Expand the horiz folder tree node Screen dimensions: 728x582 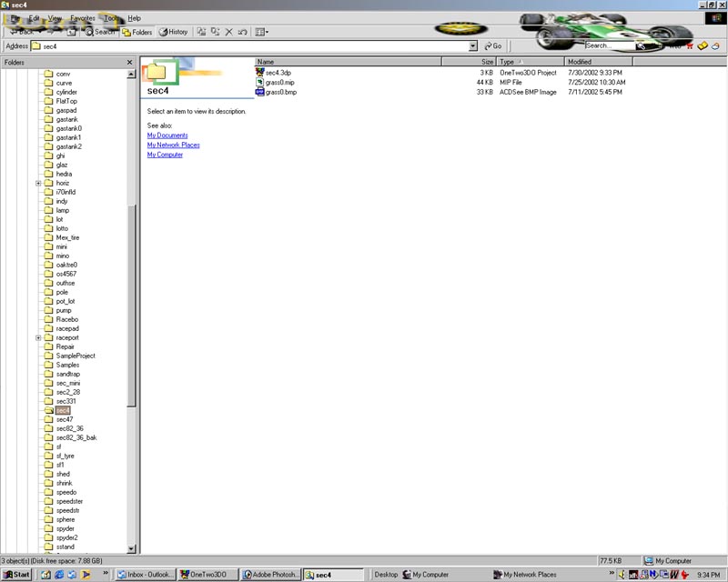click(38, 184)
